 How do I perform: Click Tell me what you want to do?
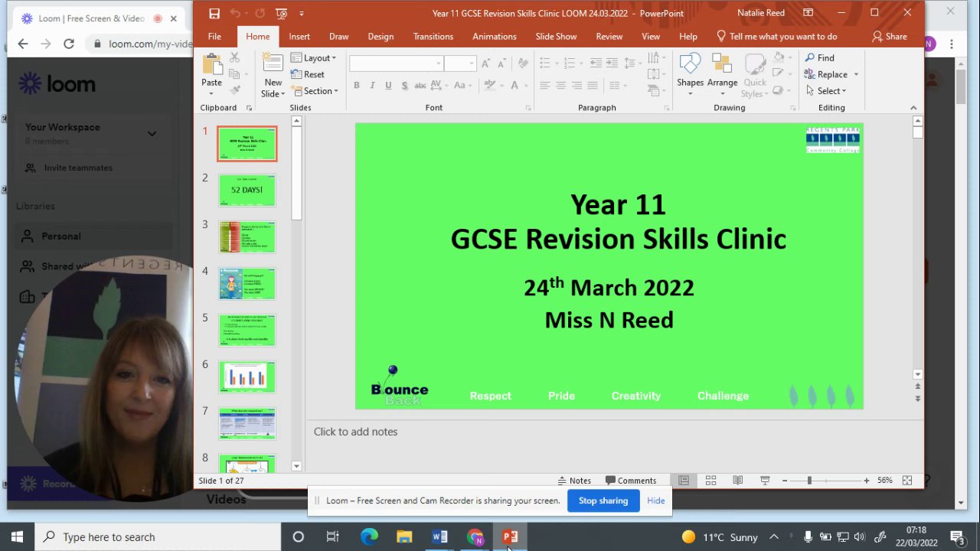coord(776,36)
